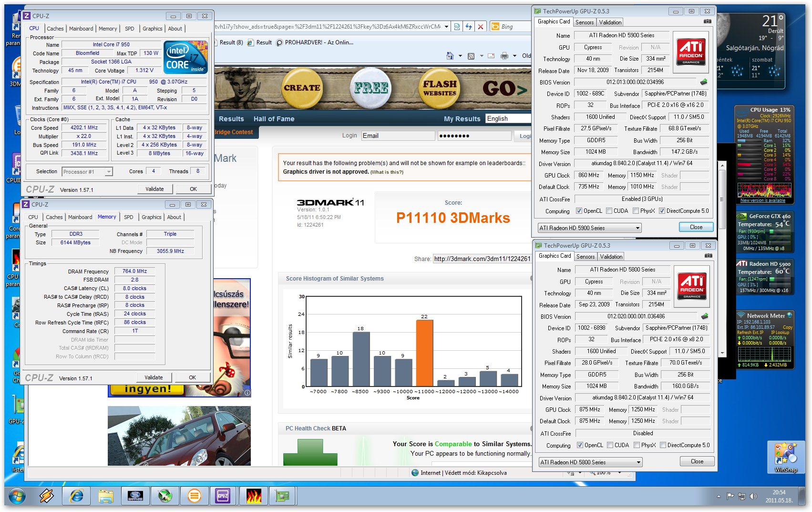Click the Share URL field
Image resolution: width=812 pixels, height=512 pixels.
[x=482, y=259]
